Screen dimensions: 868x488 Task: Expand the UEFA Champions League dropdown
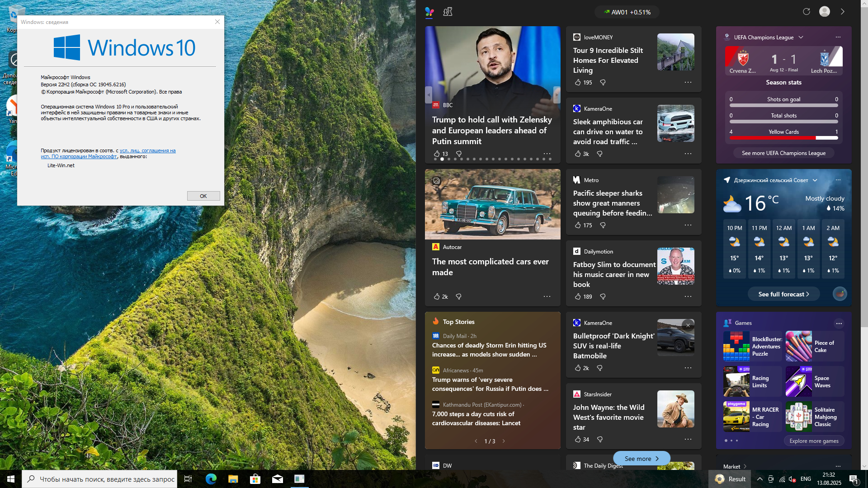coord(801,37)
